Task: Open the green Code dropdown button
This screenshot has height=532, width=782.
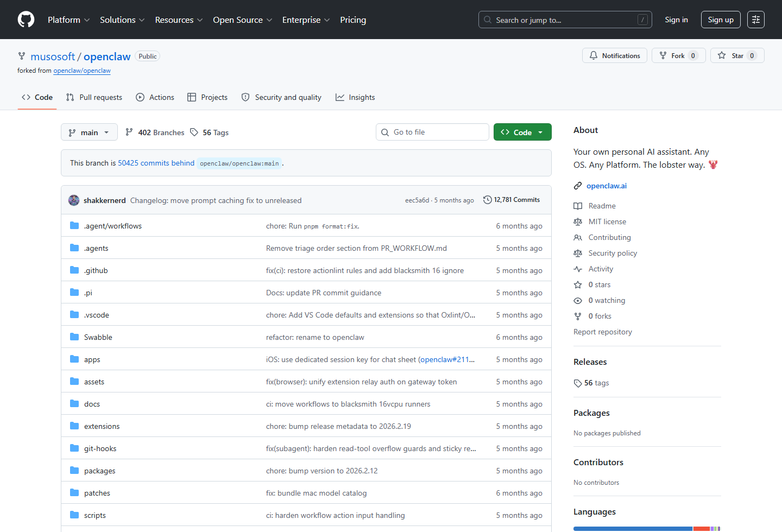Action: tap(522, 132)
